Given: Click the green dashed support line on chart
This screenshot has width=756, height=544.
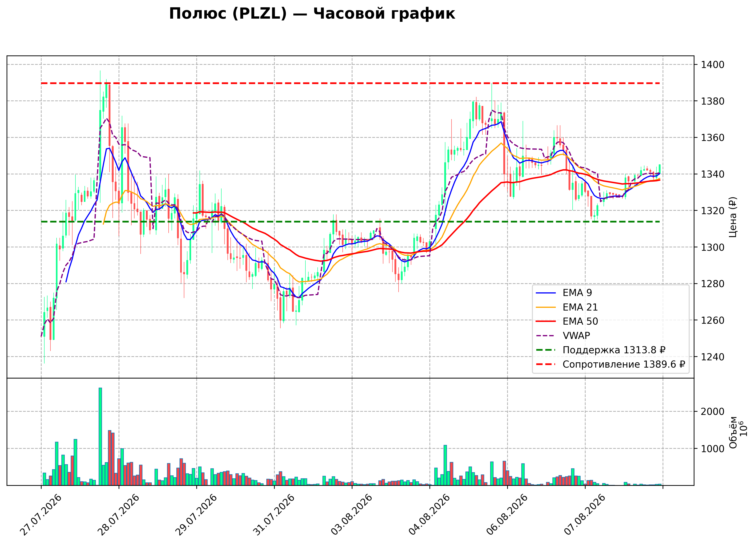Looking at the screenshot, I should (350, 221).
